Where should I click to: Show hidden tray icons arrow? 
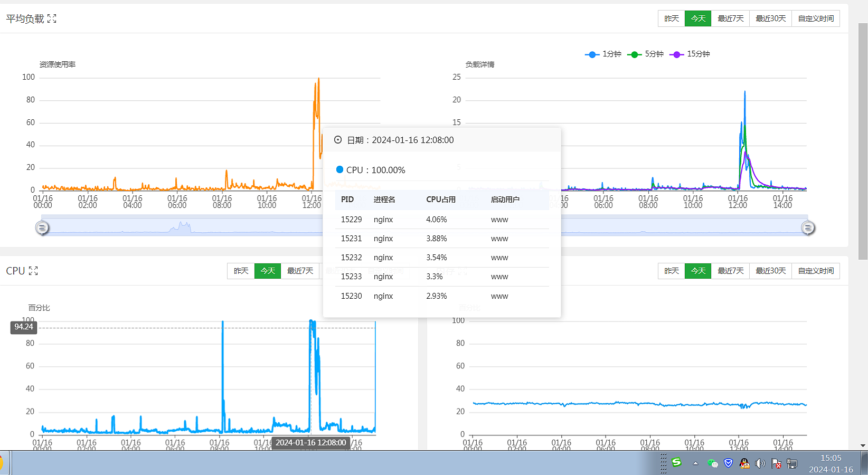695,463
